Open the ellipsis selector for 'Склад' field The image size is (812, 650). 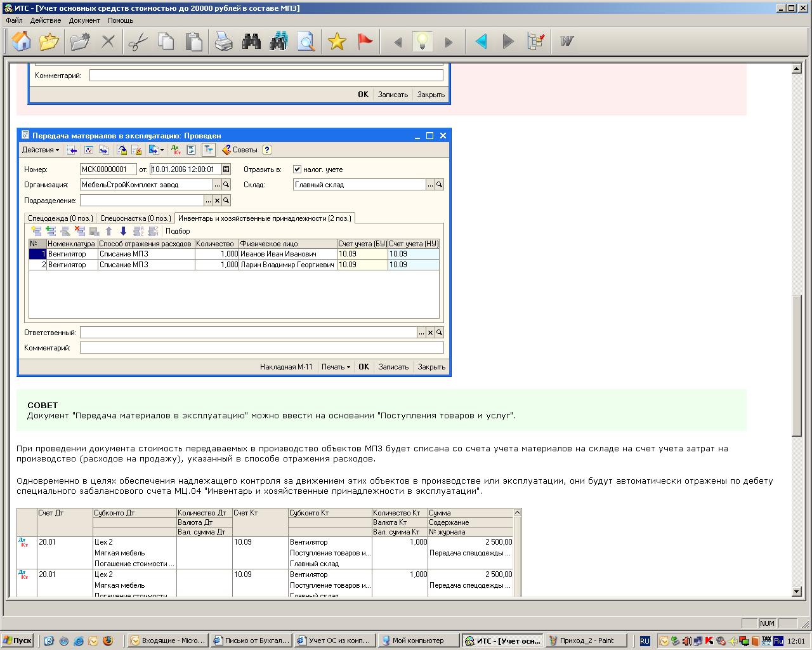point(430,185)
